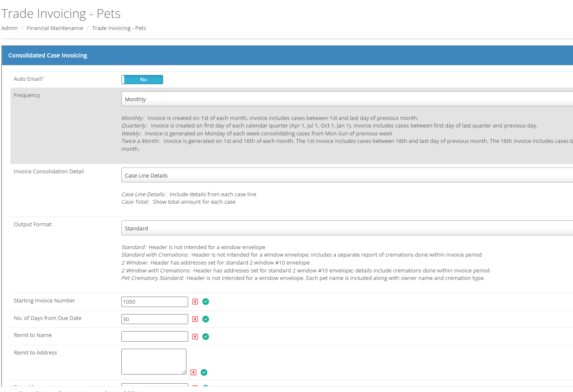Open the Output Format dropdown showing Standard
573x392 pixels.
point(292,228)
